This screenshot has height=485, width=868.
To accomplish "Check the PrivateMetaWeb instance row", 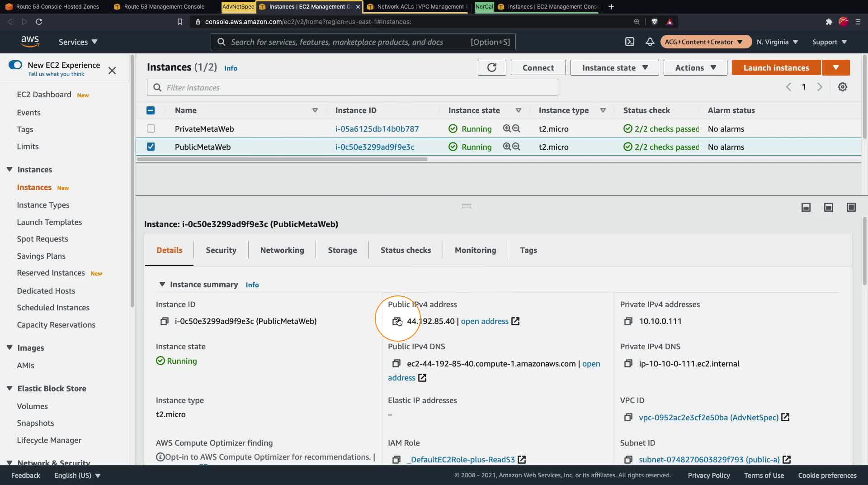I will pyautogui.click(x=151, y=128).
